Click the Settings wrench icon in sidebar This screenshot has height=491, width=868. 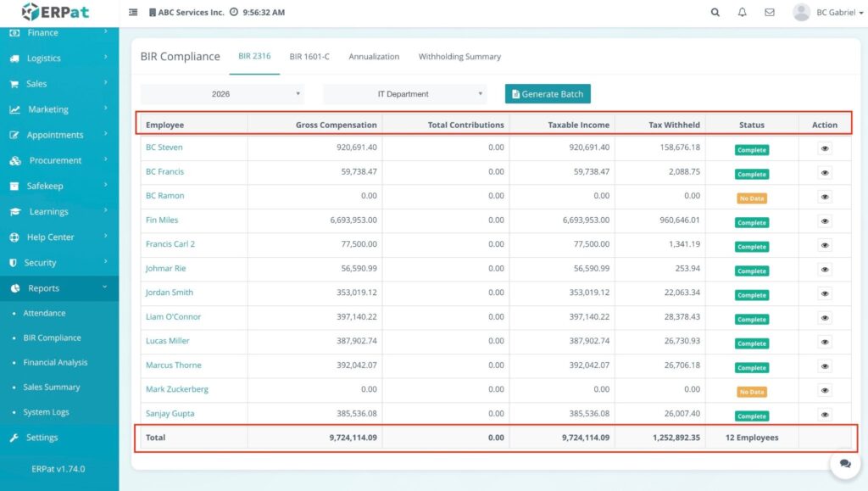click(14, 438)
